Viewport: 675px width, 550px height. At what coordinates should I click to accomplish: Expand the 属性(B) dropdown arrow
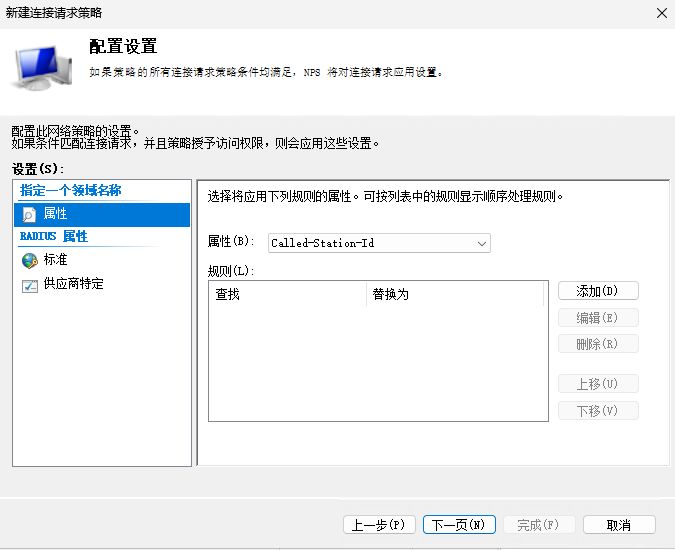[x=482, y=243]
